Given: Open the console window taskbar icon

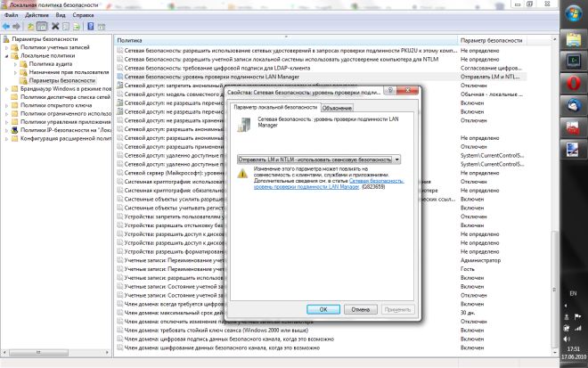Looking at the screenshot, I should (574, 61).
